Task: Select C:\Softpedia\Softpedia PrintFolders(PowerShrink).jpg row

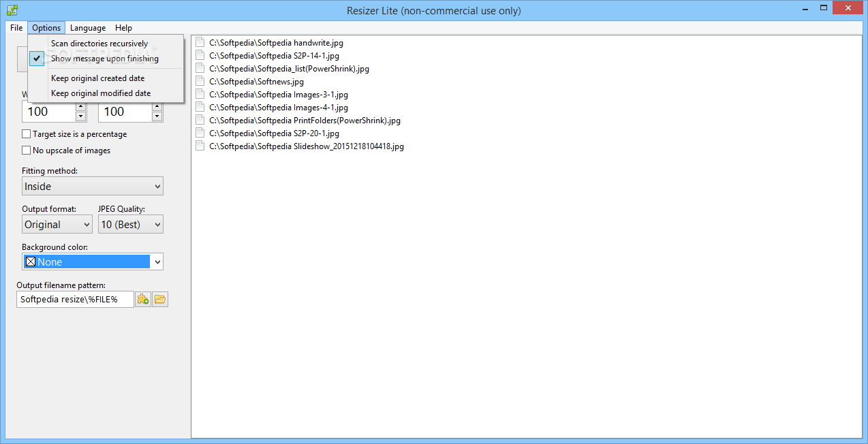Action: pyautogui.click(x=305, y=121)
